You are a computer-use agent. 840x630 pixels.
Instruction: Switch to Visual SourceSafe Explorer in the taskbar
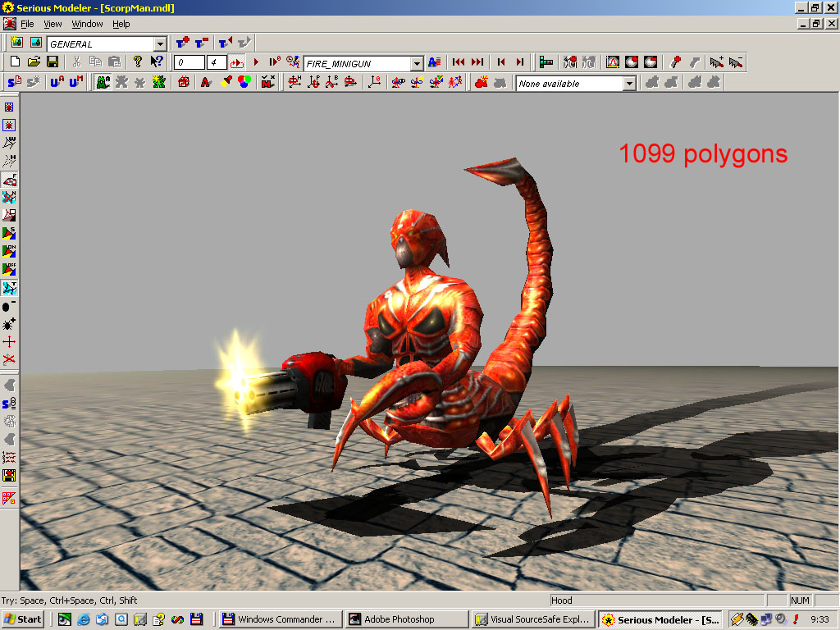click(x=533, y=619)
